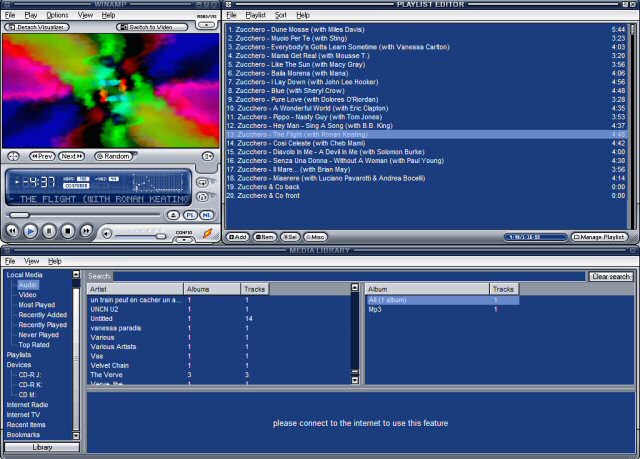This screenshot has height=459, width=640.
Task: Expand the Config drawer arrow
Action: 184,240
